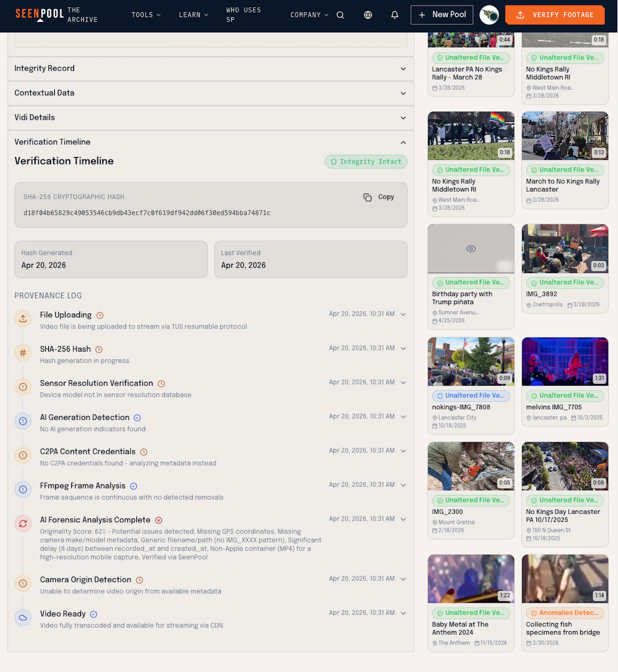Image resolution: width=618 pixels, height=672 pixels.
Task: Expand the SHA-256 Hash log entry chevron
Action: [x=403, y=348]
